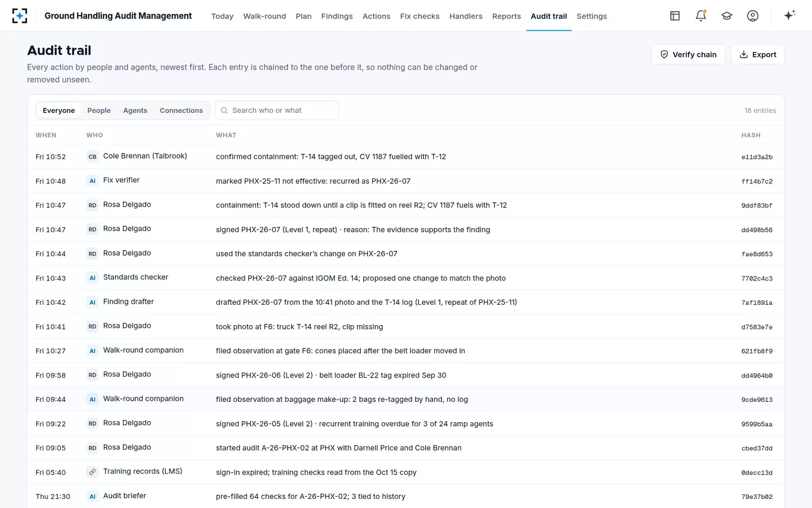Click hash ff14b7c2
The width and height of the screenshot is (812, 508).
[757, 181]
